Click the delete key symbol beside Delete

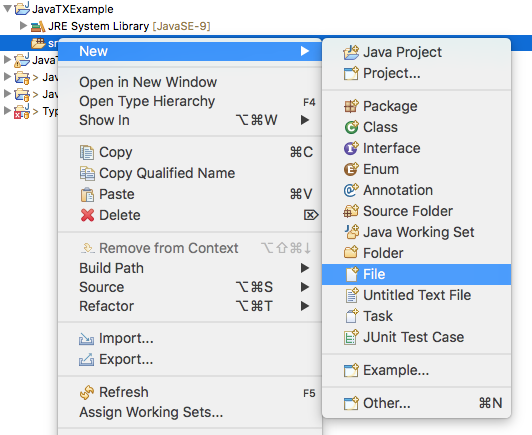click(x=311, y=215)
